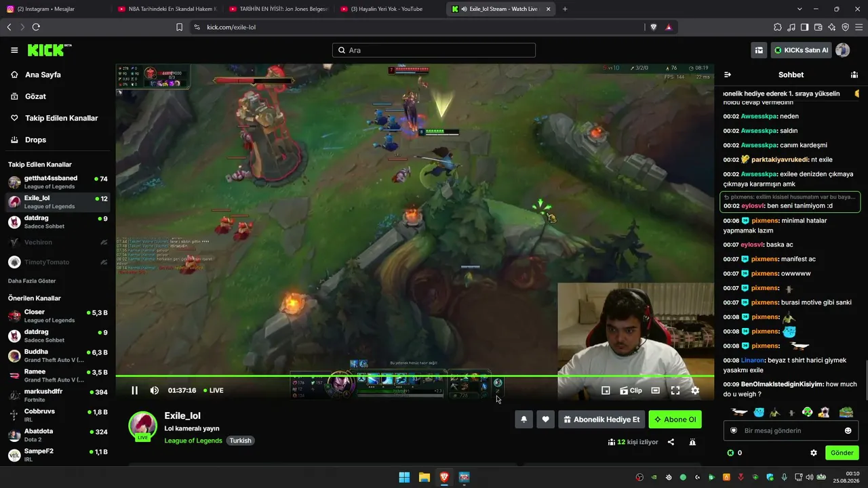
Task: Open the Kick hamburger menu
Action: pos(14,50)
